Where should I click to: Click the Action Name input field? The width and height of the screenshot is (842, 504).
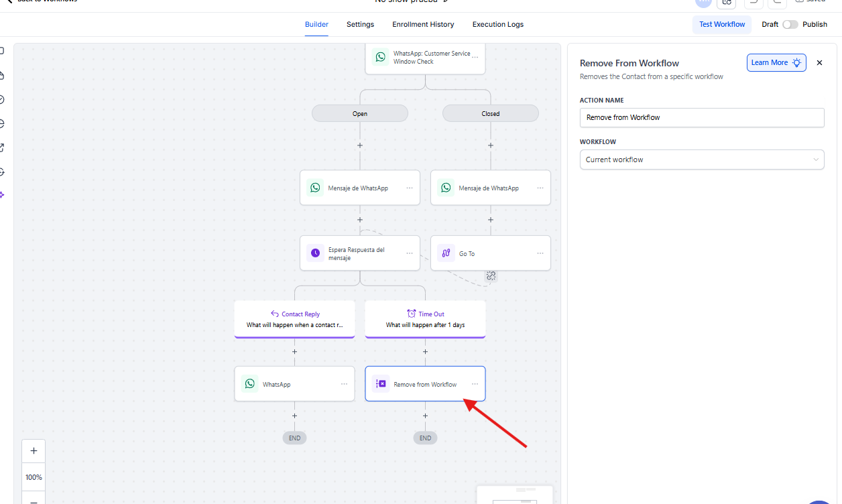701,117
